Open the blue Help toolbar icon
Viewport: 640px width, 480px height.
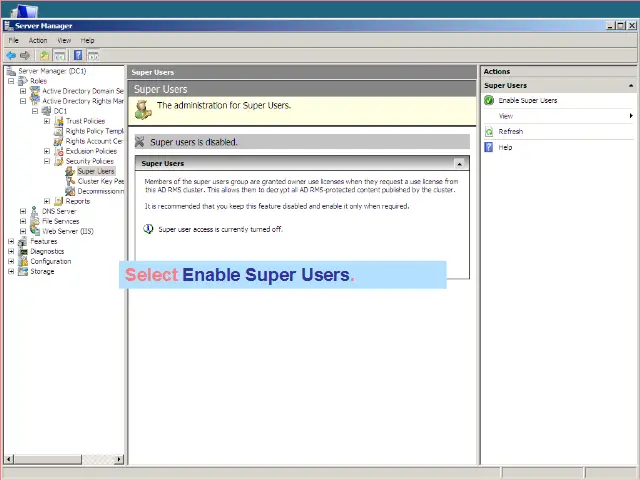[x=78, y=55]
